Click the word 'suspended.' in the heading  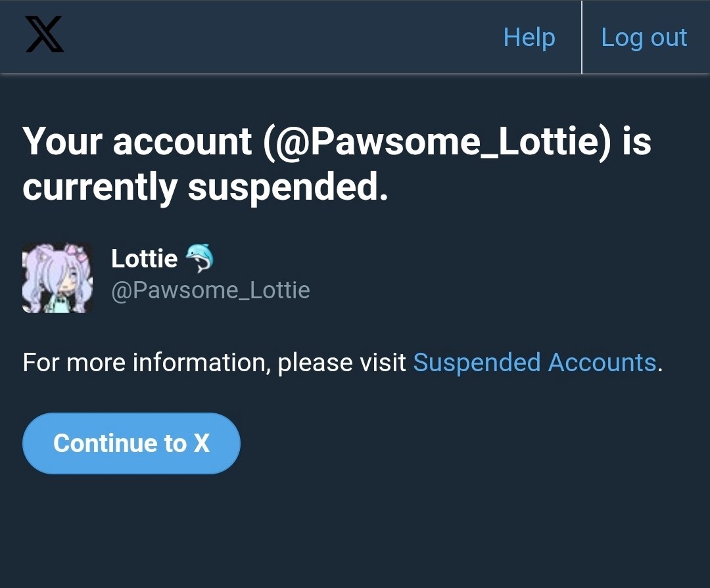[288, 187]
